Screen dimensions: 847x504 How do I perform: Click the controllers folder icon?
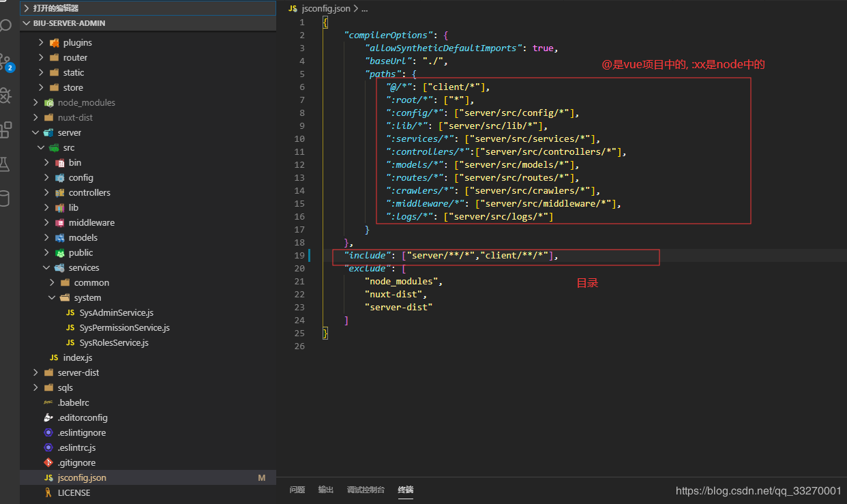pyautogui.click(x=60, y=192)
